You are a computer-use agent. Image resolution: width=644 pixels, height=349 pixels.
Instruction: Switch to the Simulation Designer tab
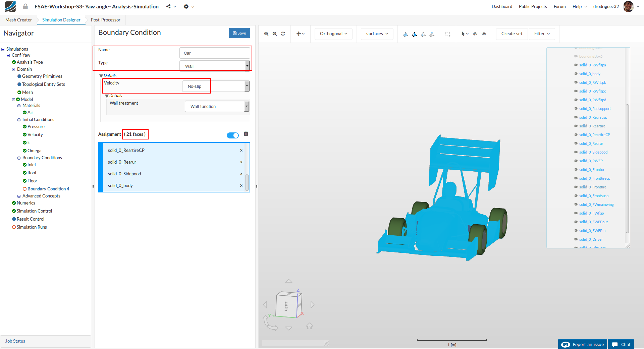(x=61, y=20)
